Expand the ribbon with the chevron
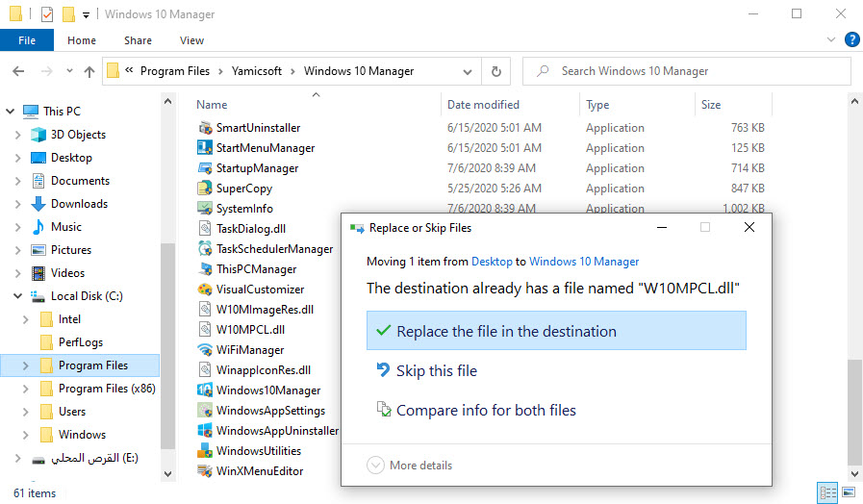This screenshot has height=504, width=863. [x=831, y=39]
